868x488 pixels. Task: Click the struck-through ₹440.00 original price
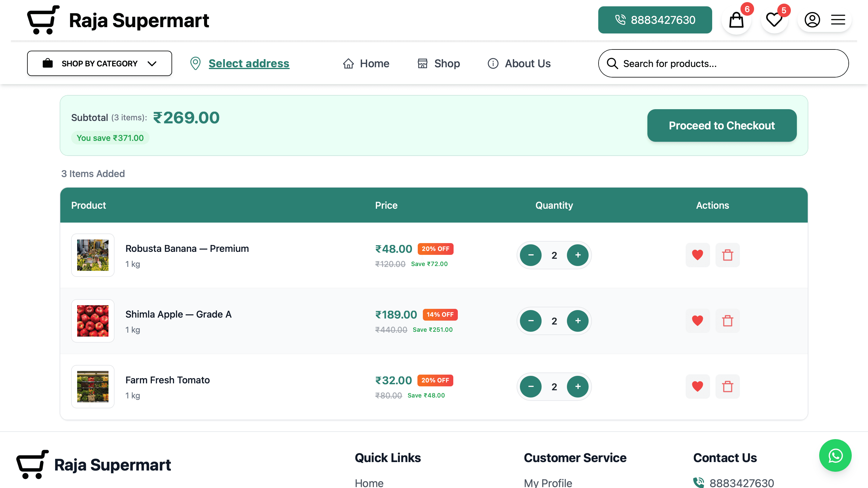pos(391,329)
